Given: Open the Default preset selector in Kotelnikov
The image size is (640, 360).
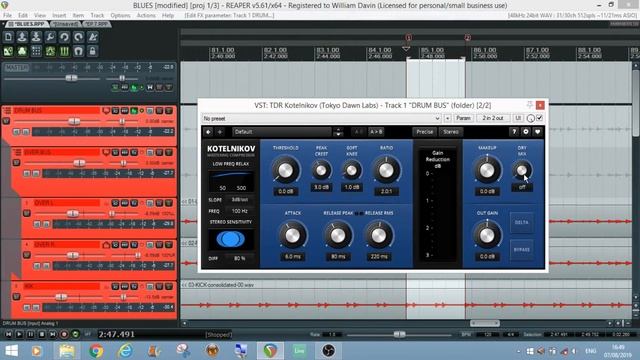Looking at the screenshot, I should pos(282,132).
